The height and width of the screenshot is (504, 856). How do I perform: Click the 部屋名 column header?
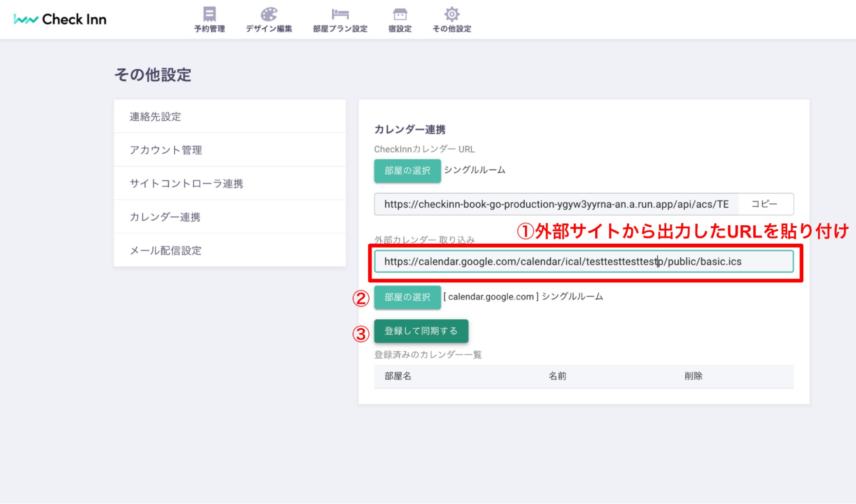point(398,376)
